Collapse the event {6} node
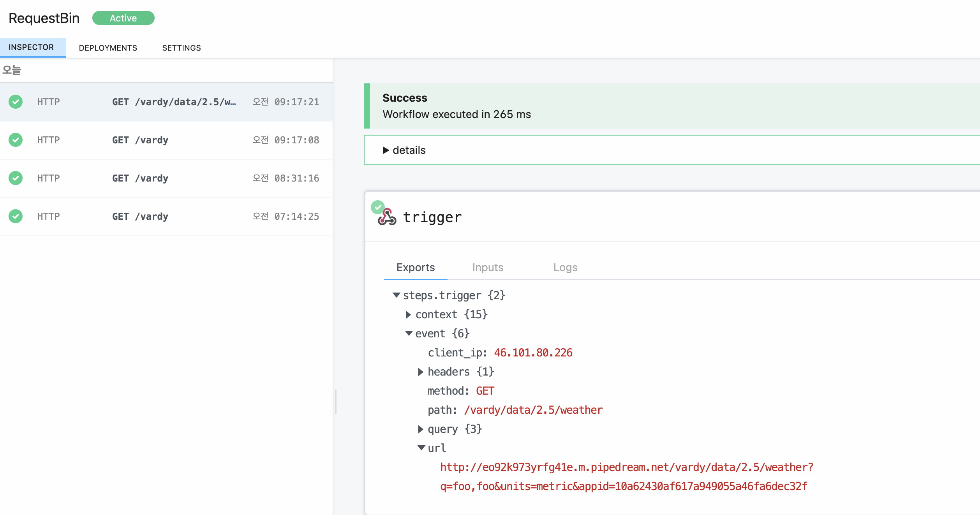Viewport: 980px width, 515px height. (409, 333)
